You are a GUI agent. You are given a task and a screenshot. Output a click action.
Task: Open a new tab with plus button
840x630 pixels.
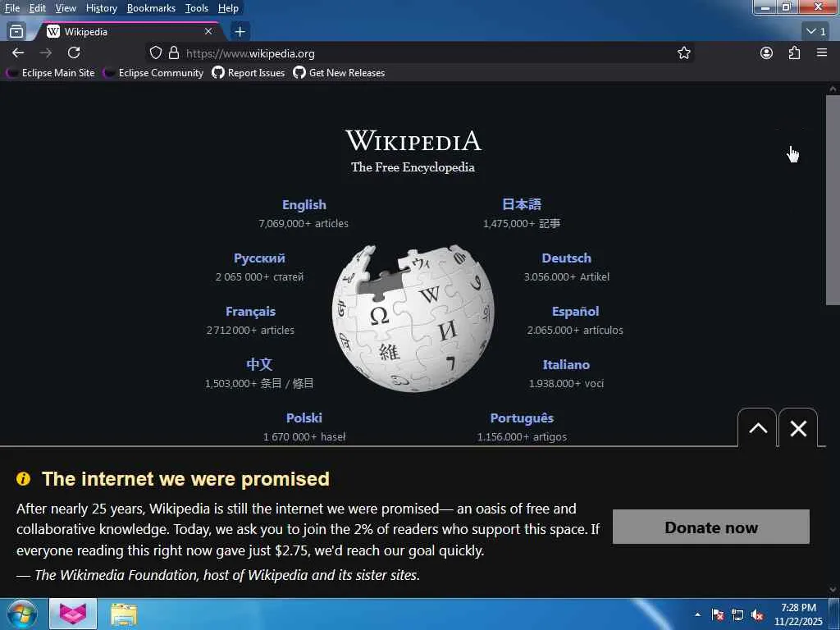240,32
